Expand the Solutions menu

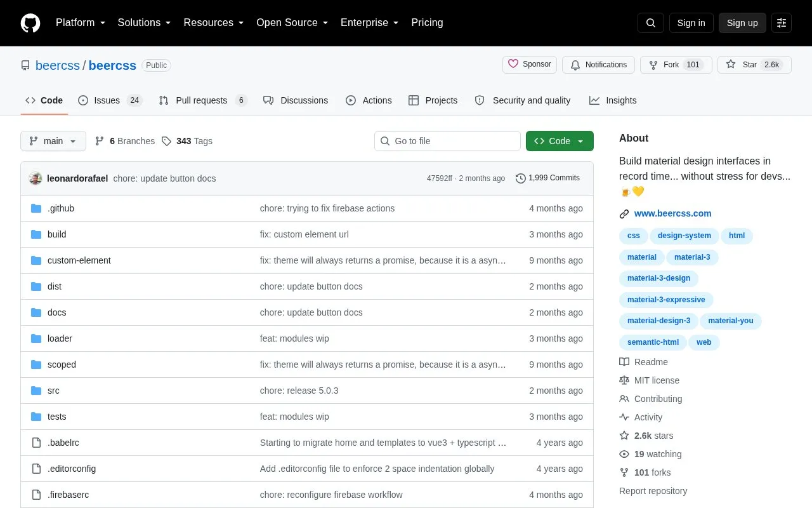(145, 23)
